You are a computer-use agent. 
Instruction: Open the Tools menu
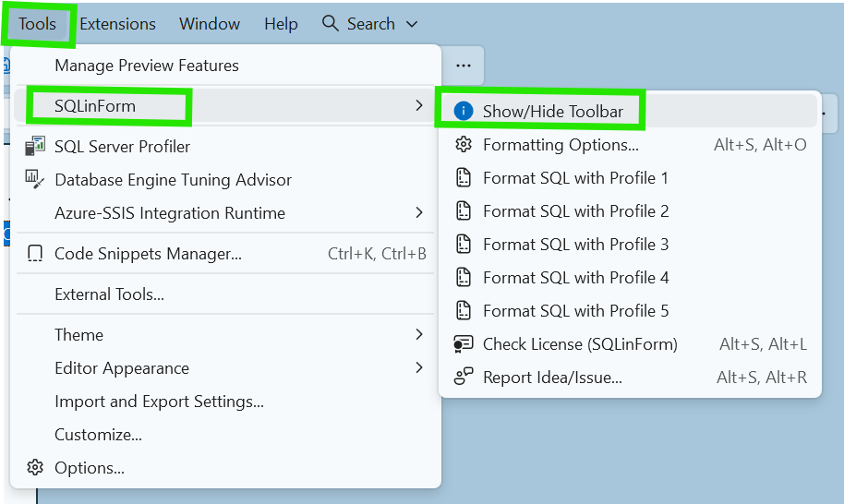tap(37, 24)
